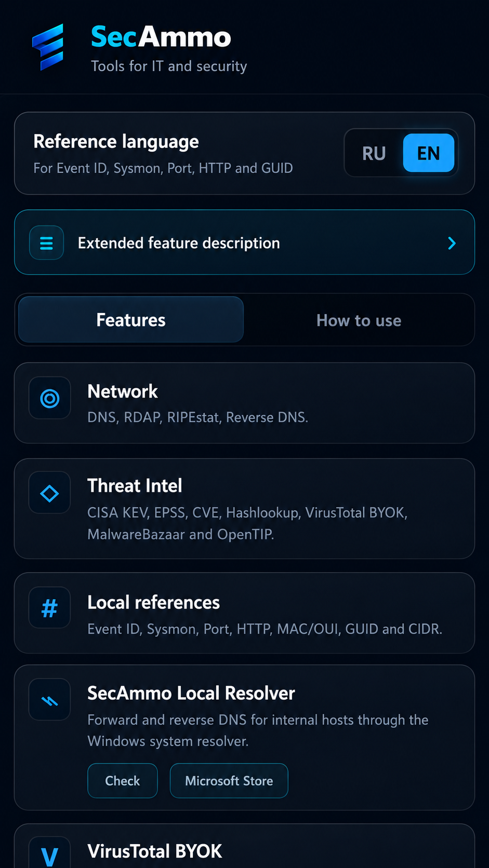
Task: Click the SecAmmo Local Resolver icon
Action: pos(50,700)
